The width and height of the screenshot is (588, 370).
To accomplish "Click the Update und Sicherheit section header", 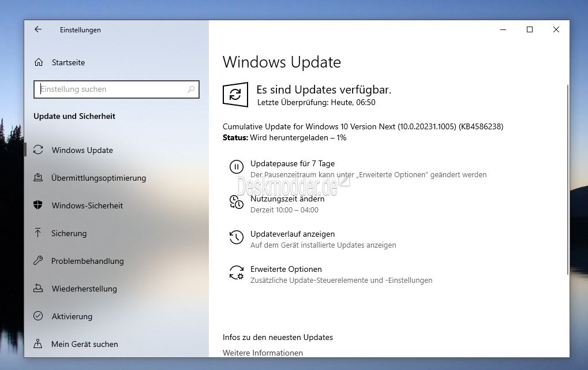I will coord(74,117).
